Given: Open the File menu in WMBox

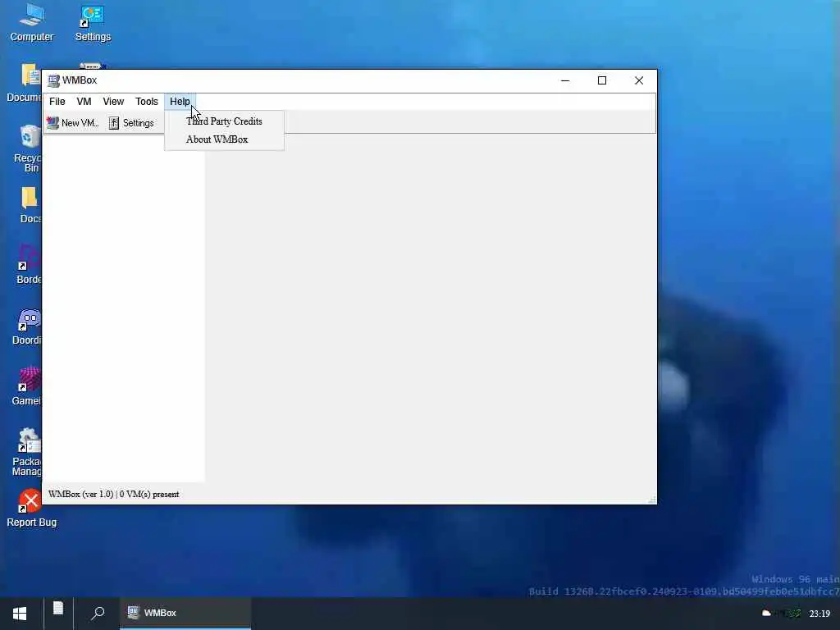Looking at the screenshot, I should click(57, 101).
